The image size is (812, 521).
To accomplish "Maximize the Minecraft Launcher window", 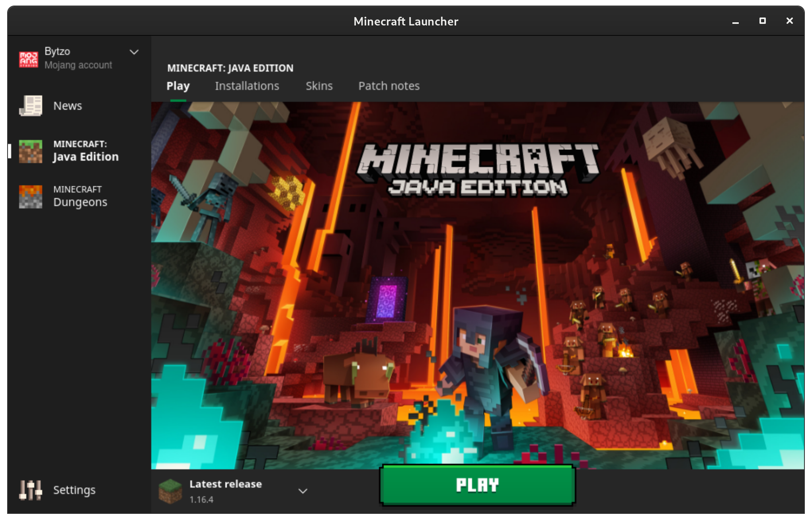I will [x=762, y=21].
